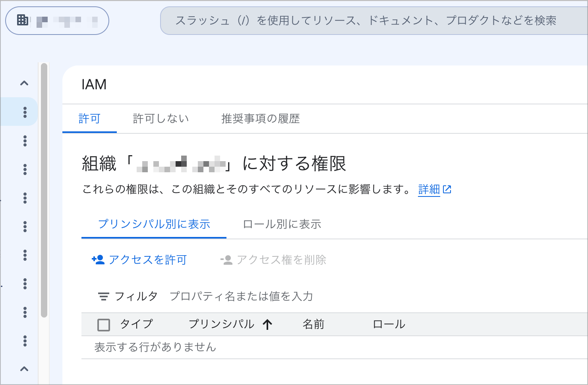
Task: Open the third sidebar item's three-dot menu
Action: click(25, 169)
